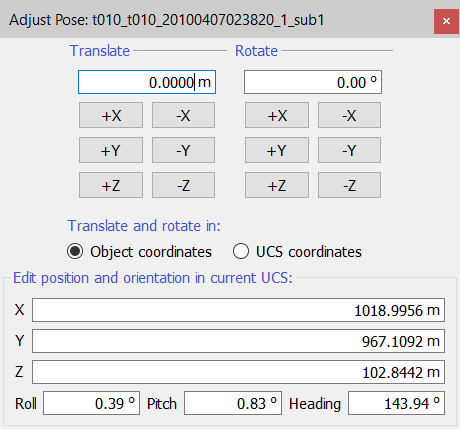Click the Translate -Y button
Screen dimensions: 460x429
point(183,150)
